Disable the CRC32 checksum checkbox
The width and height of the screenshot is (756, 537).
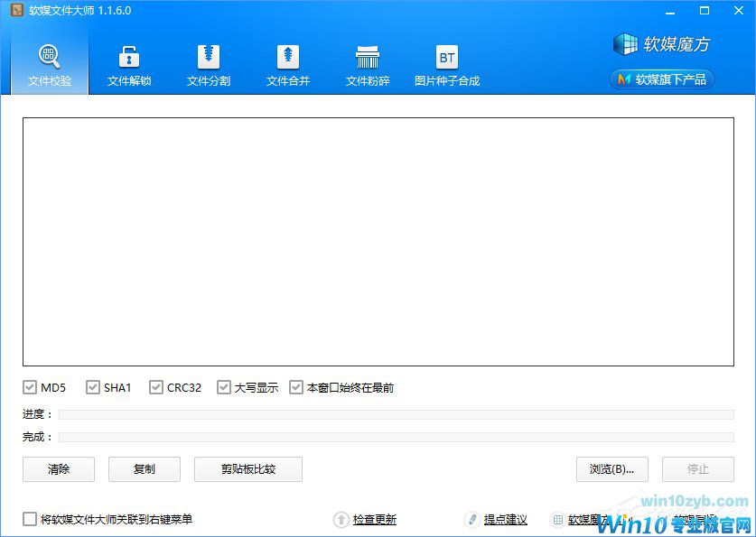[155, 386]
